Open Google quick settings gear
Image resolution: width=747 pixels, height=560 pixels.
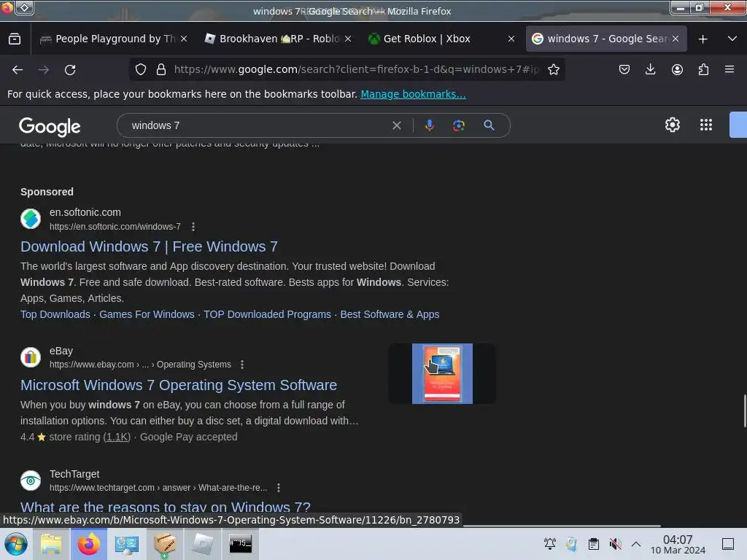point(672,125)
